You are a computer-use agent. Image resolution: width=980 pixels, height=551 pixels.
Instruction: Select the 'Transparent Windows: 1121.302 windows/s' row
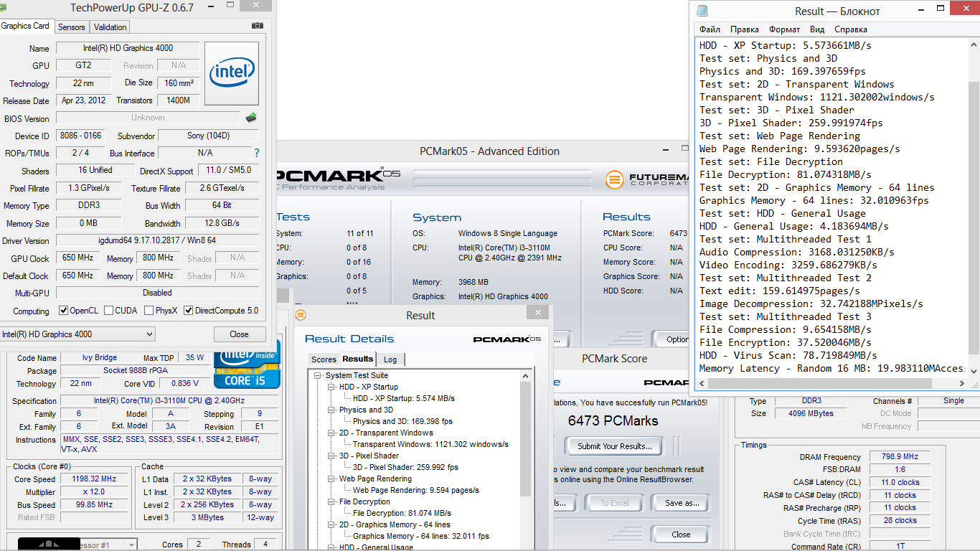coord(430,444)
